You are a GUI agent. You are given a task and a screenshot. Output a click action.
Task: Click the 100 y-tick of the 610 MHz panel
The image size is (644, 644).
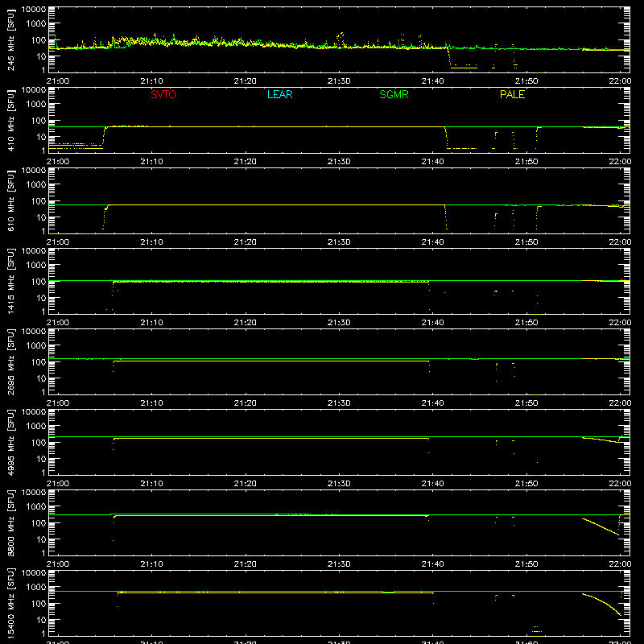[x=39, y=201]
